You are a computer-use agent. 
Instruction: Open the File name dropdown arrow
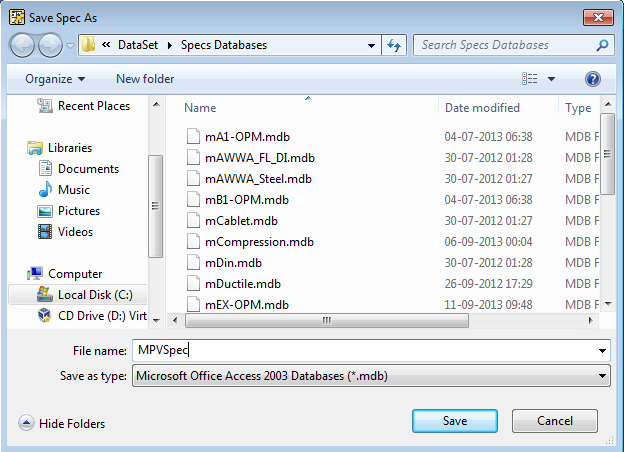(x=602, y=351)
